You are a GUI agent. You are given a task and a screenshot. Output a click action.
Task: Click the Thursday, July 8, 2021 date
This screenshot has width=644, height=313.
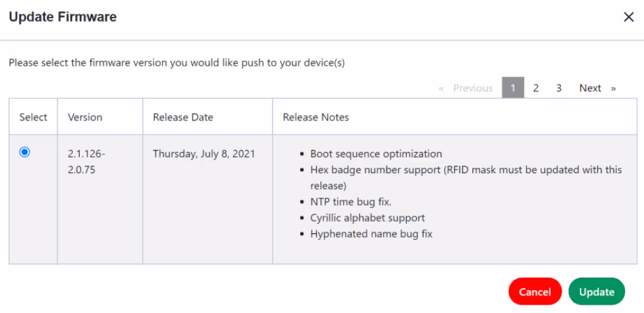(203, 154)
